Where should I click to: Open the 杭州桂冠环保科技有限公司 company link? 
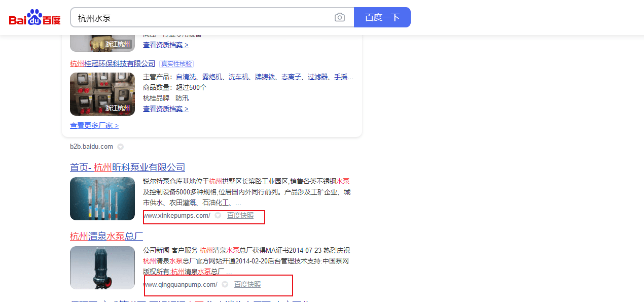(113, 63)
